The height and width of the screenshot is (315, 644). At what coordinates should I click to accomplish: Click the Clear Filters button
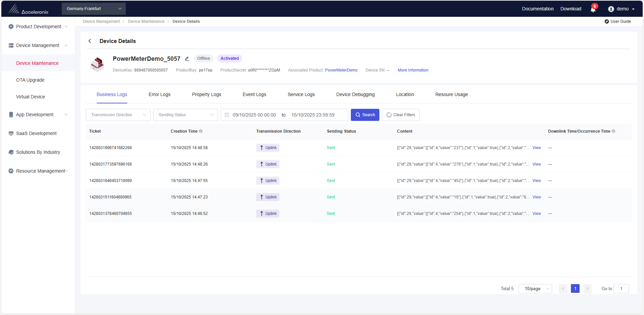point(400,115)
